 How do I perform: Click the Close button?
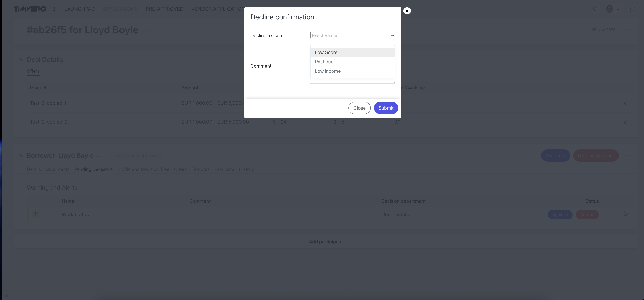click(x=359, y=108)
